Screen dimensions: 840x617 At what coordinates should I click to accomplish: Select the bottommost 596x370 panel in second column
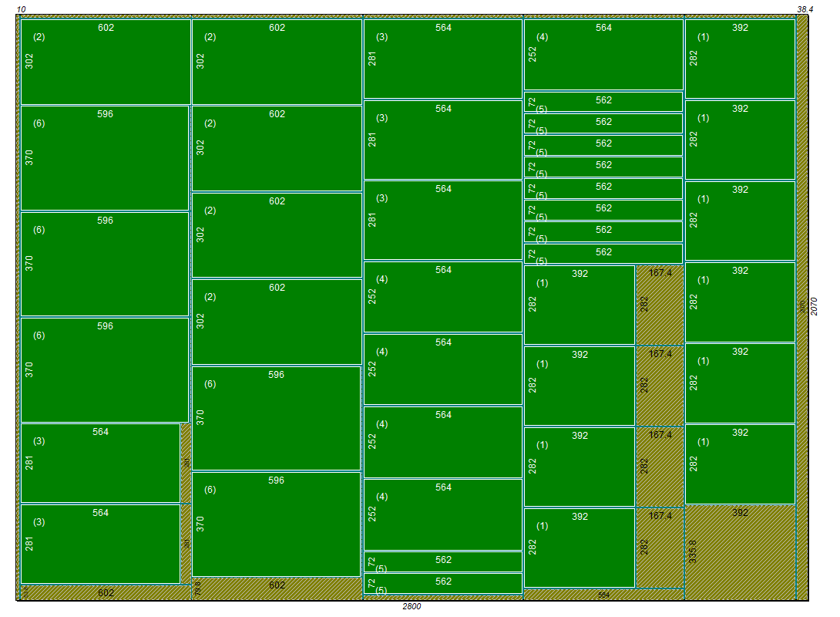coord(276,524)
